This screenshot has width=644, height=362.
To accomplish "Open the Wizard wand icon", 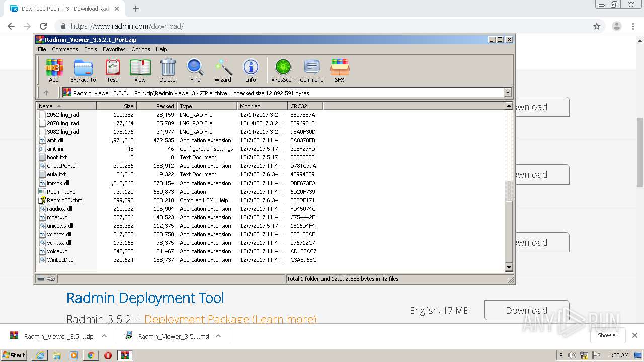I will tap(223, 70).
